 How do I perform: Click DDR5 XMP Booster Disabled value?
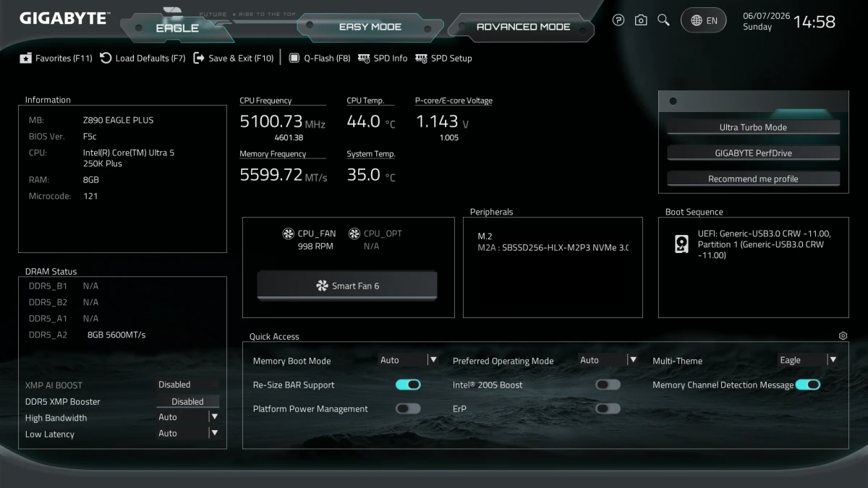188,401
